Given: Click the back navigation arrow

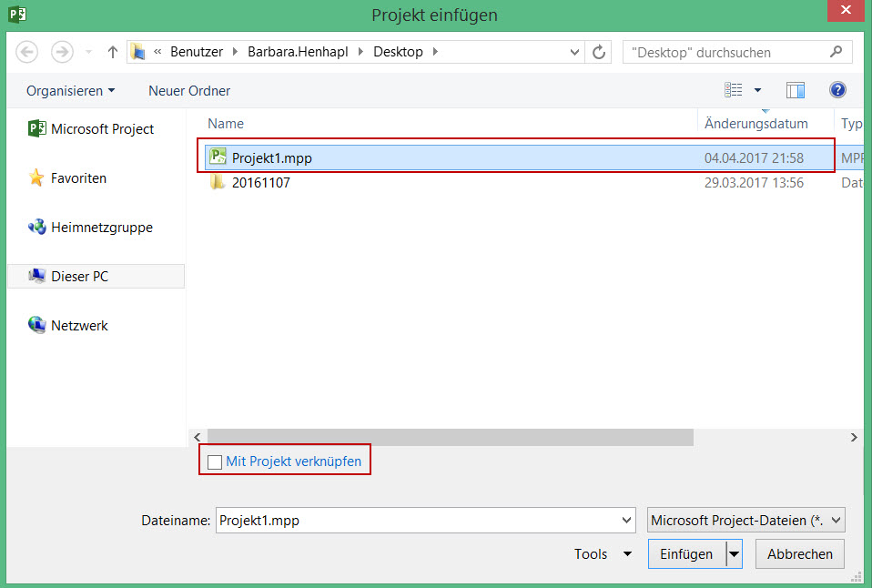Looking at the screenshot, I should tap(26, 52).
